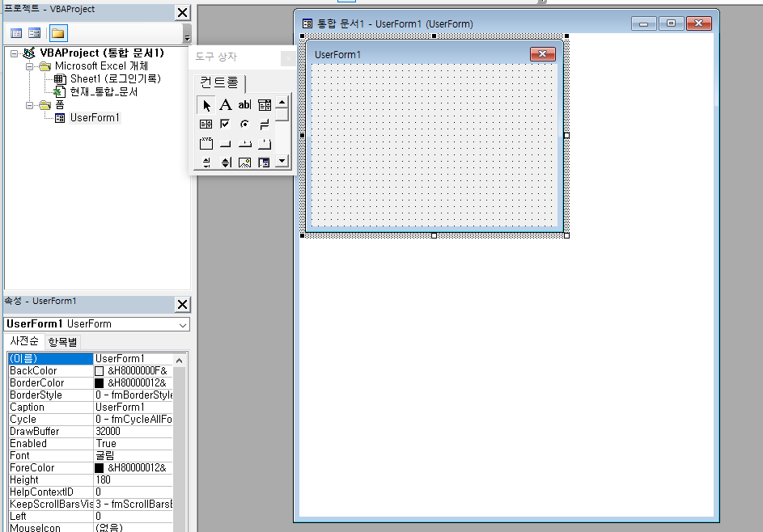The image size is (763, 532).
Task: Select the Frame control in toolbox
Action: (206, 143)
